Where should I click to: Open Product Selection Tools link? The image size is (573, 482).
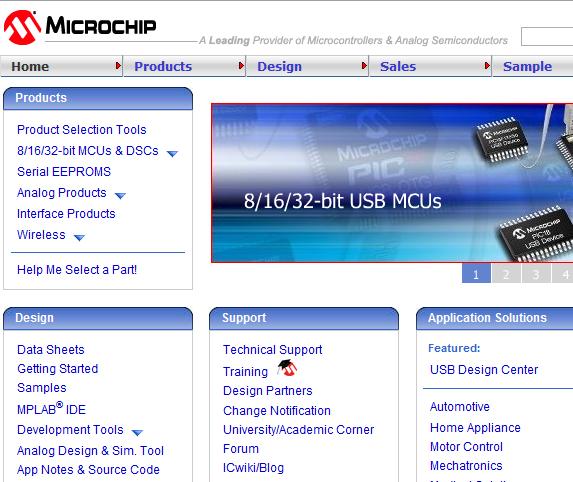point(81,130)
